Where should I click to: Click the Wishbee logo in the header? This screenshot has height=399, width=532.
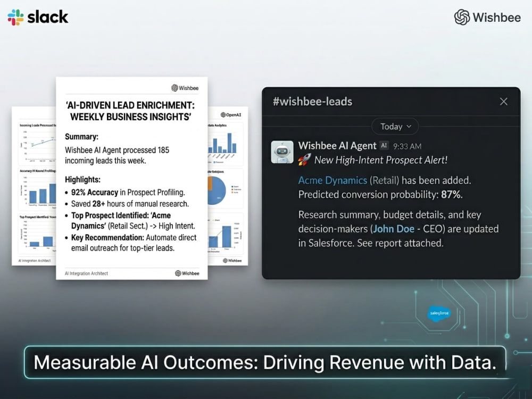pyautogui.click(x=487, y=17)
